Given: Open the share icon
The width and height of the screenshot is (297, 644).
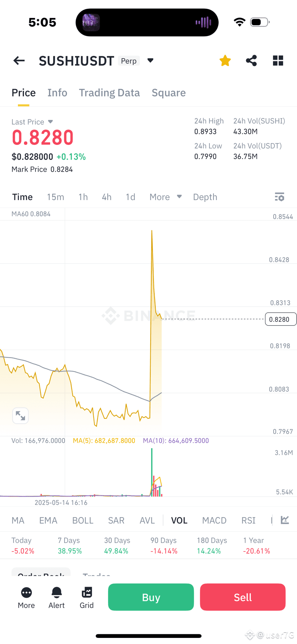Looking at the screenshot, I should point(251,61).
